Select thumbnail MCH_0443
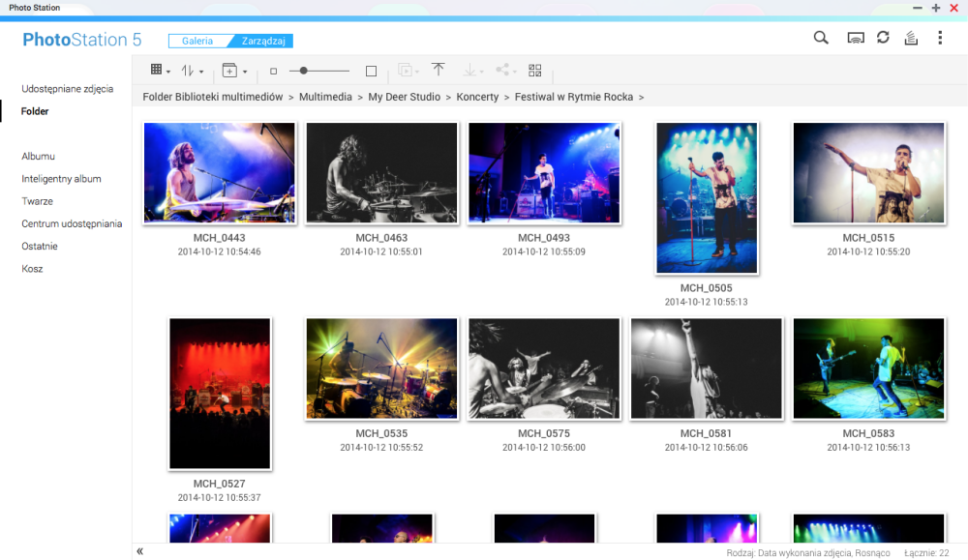The width and height of the screenshot is (968, 560). [219, 173]
